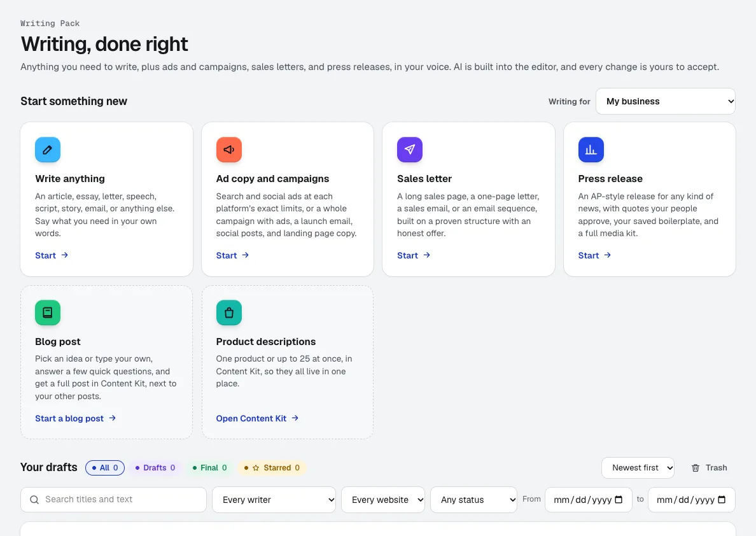Expand the Every website filter

pyautogui.click(x=383, y=500)
